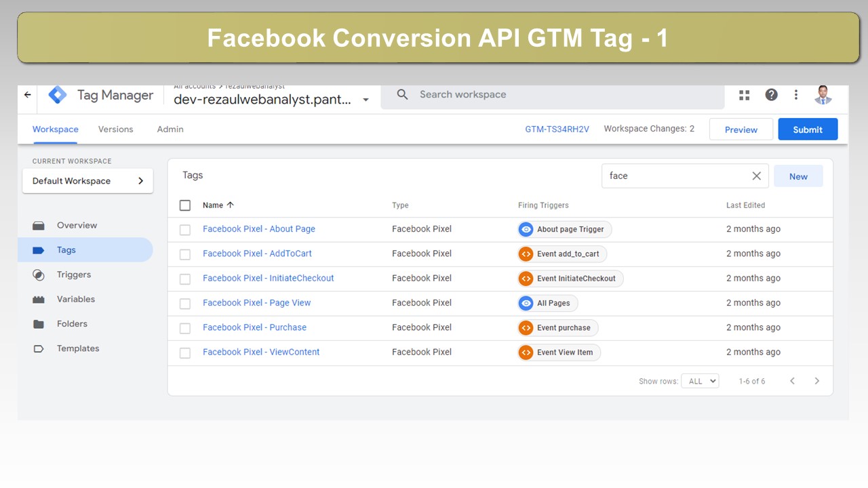The image size is (868, 488).
Task: Click the Last Edited column header
Action: (x=745, y=205)
